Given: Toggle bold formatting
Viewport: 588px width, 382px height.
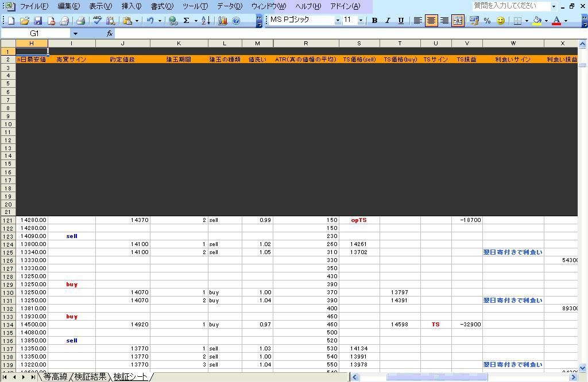Looking at the screenshot, I should (x=374, y=21).
